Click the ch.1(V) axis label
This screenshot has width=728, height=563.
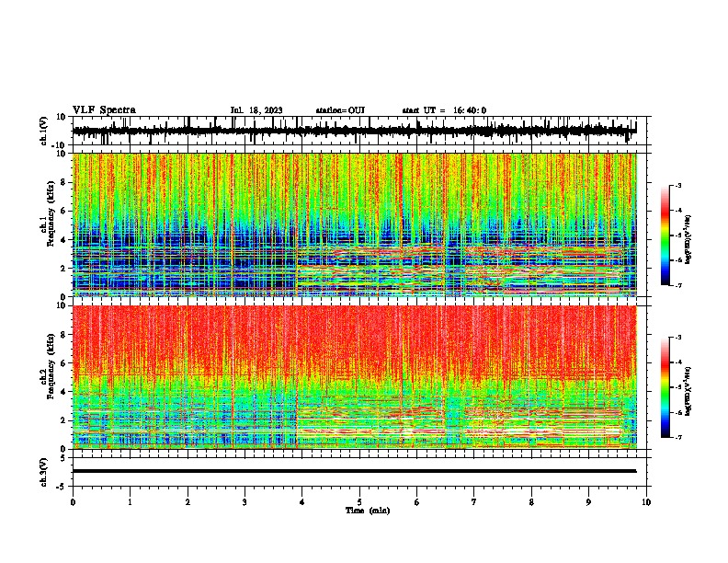pos(44,131)
